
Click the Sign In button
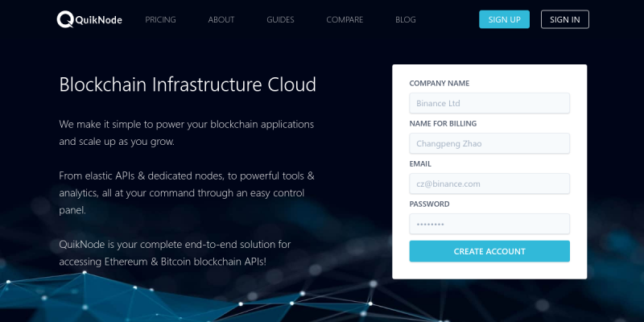[564, 19]
